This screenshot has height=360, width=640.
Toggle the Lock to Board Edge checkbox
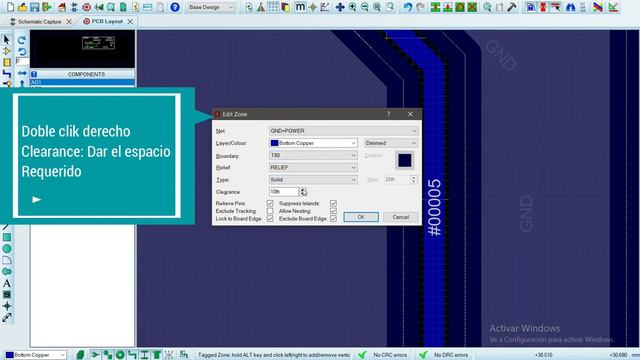click(270, 218)
